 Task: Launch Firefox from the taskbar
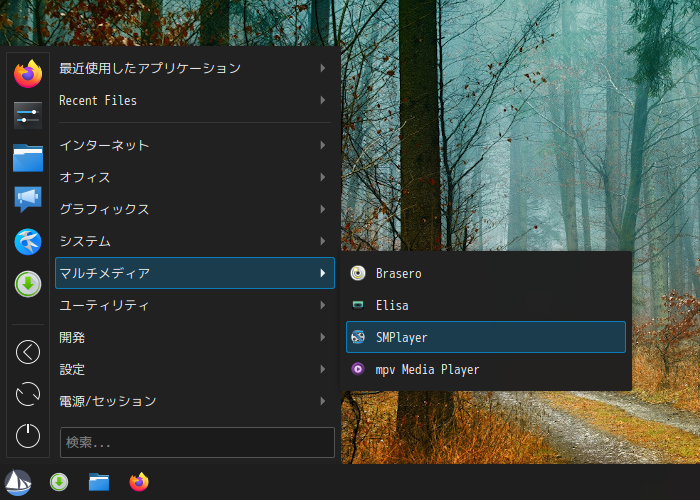pyautogui.click(x=139, y=482)
